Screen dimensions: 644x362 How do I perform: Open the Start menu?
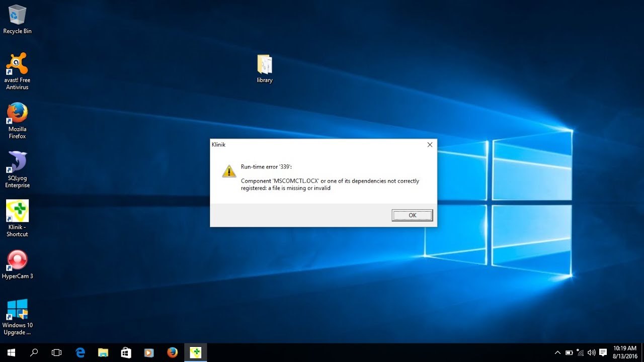click(11, 352)
